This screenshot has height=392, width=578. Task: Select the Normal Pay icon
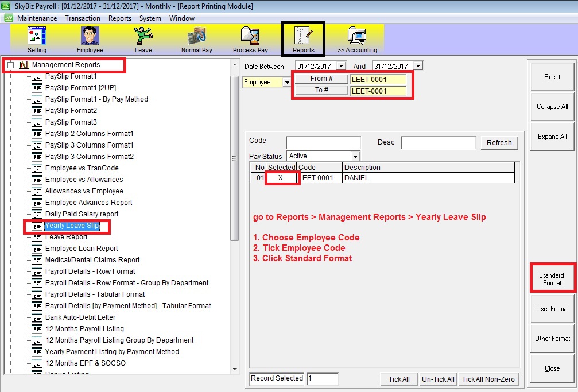click(196, 37)
